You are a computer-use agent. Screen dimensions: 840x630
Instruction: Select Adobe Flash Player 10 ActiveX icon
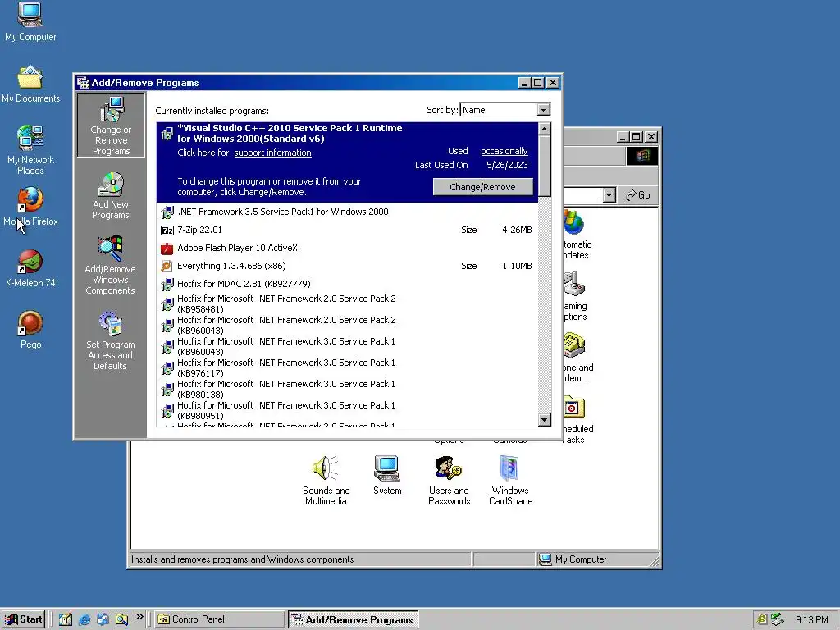(167, 249)
